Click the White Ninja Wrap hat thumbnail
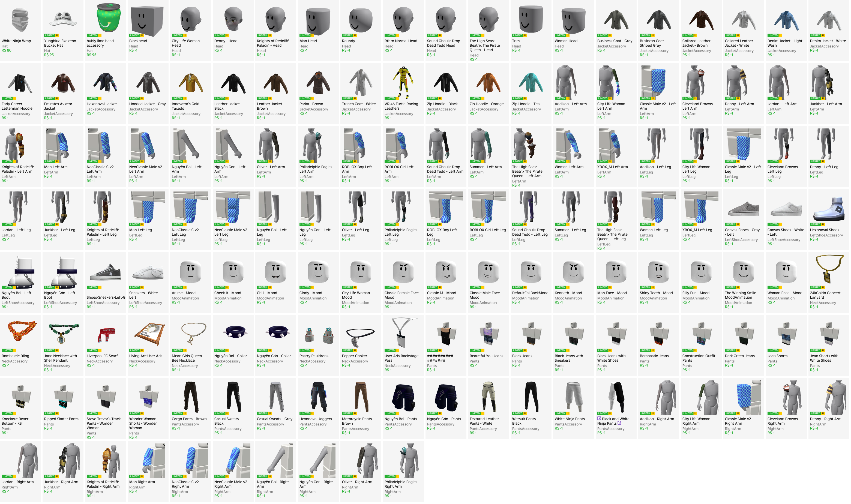 (x=20, y=19)
